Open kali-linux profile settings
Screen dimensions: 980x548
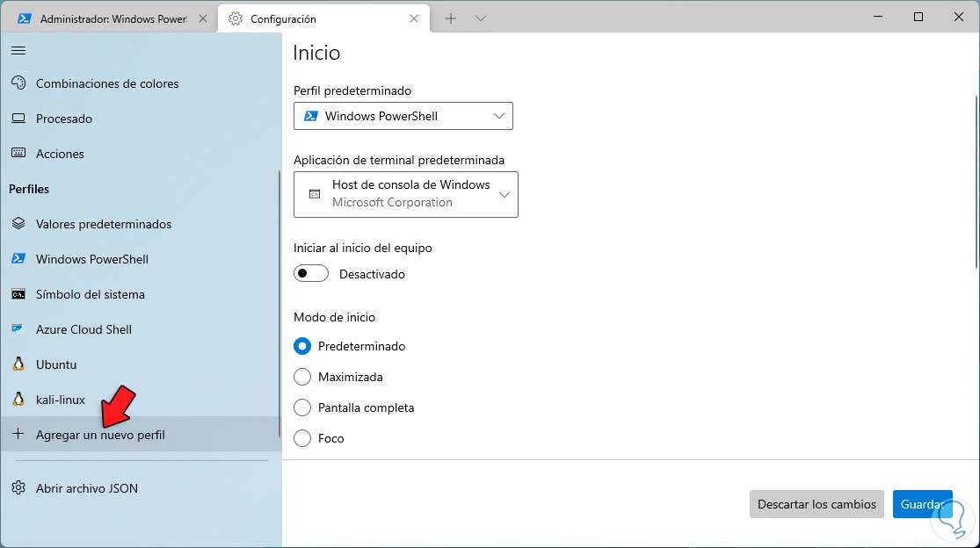(141, 399)
